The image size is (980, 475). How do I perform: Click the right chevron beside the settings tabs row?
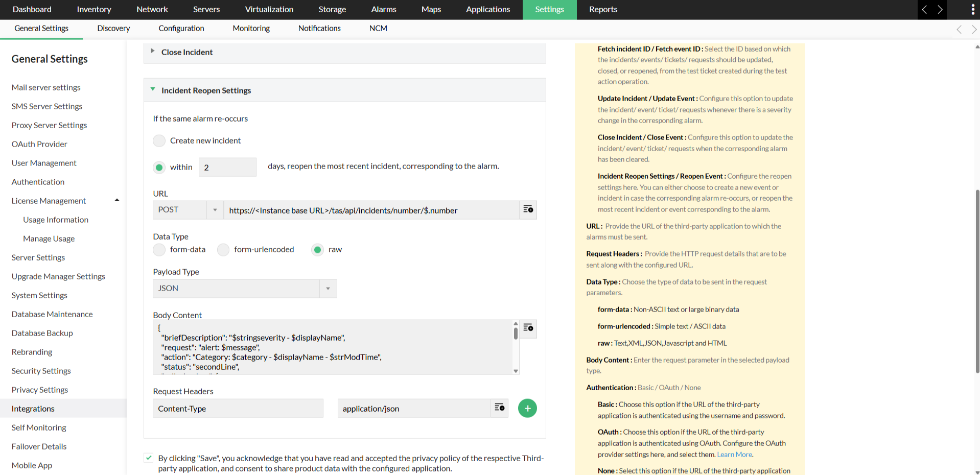tap(974, 29)
